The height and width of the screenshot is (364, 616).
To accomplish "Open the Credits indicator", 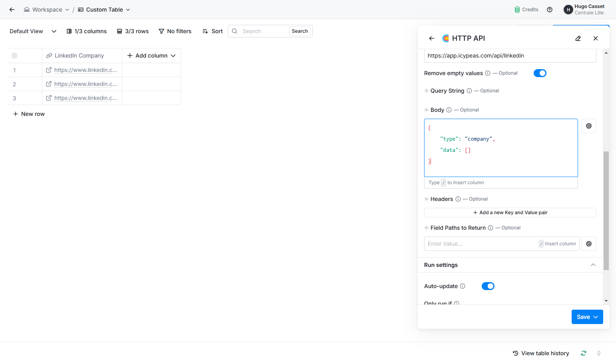I will (x=526, y=10).
